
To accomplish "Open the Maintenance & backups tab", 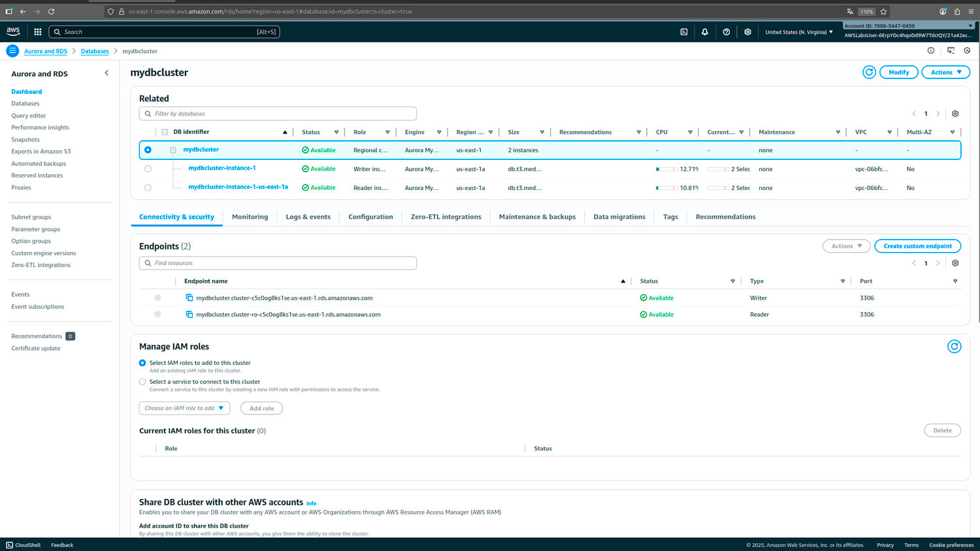I will tap(536, 217).
